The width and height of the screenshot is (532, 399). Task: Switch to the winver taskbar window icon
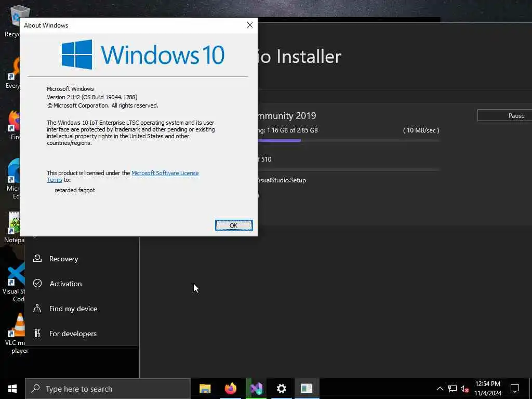(x=307, y=389)
